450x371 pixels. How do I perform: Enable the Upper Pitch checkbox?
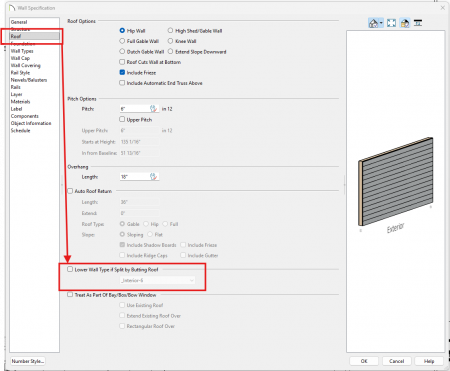(122, 119)
